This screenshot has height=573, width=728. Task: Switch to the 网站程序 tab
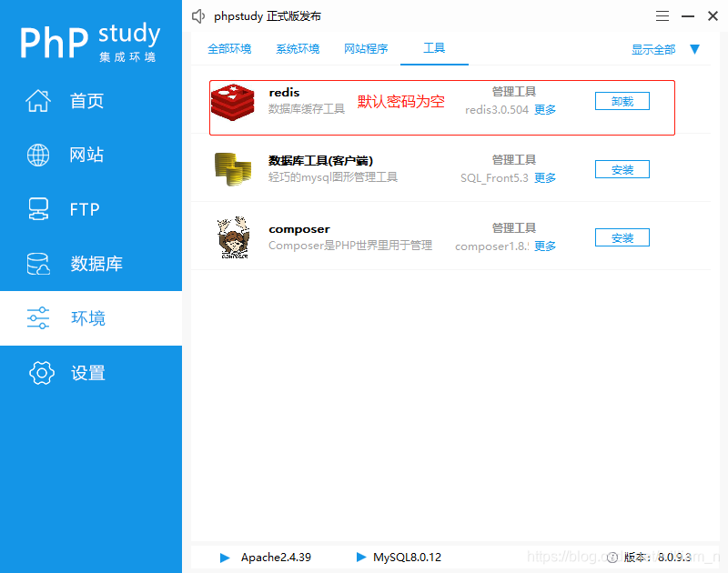tap(366, 49)
